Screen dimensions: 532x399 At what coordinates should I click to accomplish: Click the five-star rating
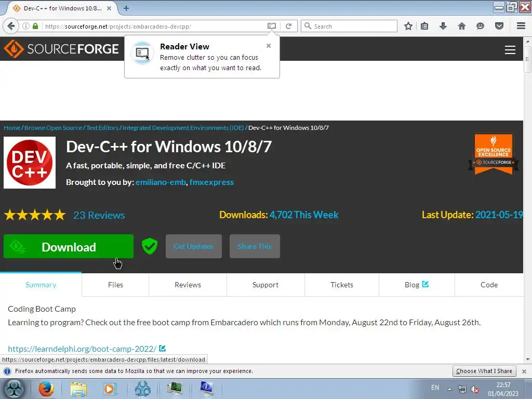pos(35,215)
